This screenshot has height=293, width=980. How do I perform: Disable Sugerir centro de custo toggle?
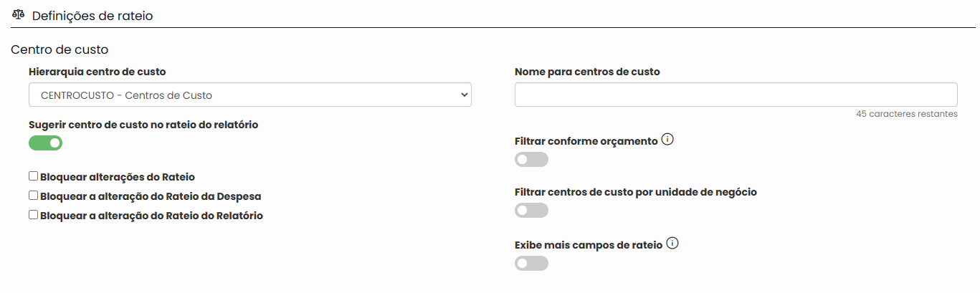tap(45, 143)
